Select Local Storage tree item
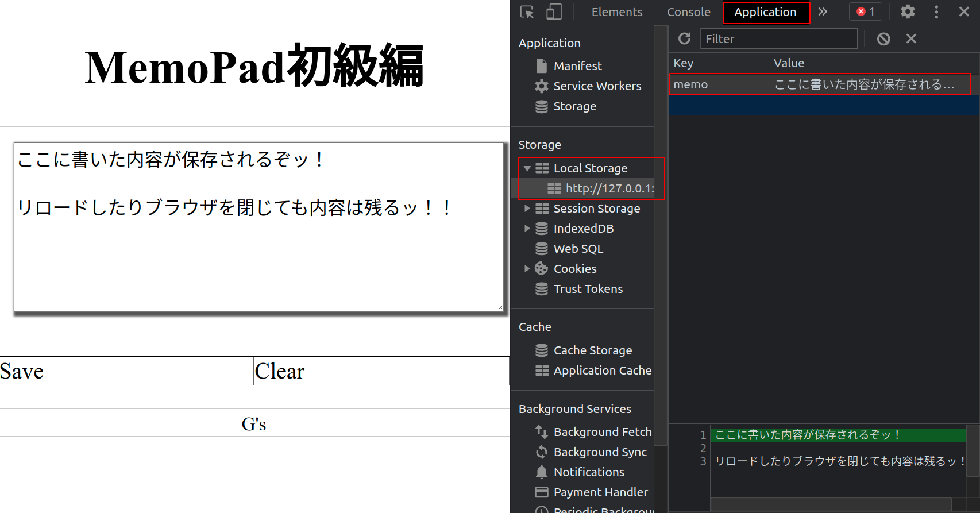The image size is (980, 513). [590, 168]
